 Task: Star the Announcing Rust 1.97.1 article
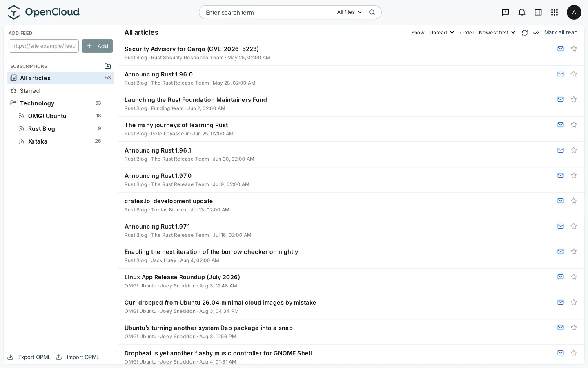[574, 226]
